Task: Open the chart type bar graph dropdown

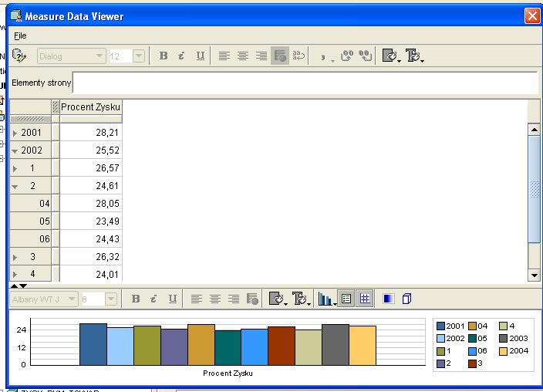Action: point(327,299)
